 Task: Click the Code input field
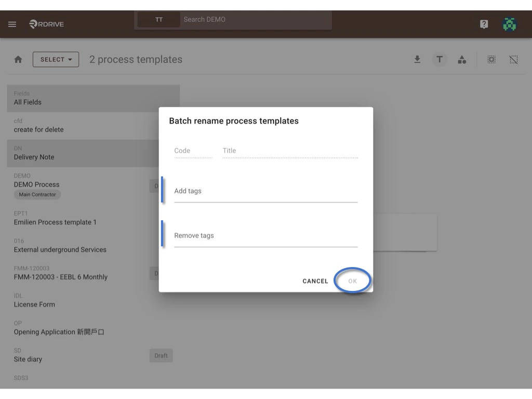pos(193,152)
